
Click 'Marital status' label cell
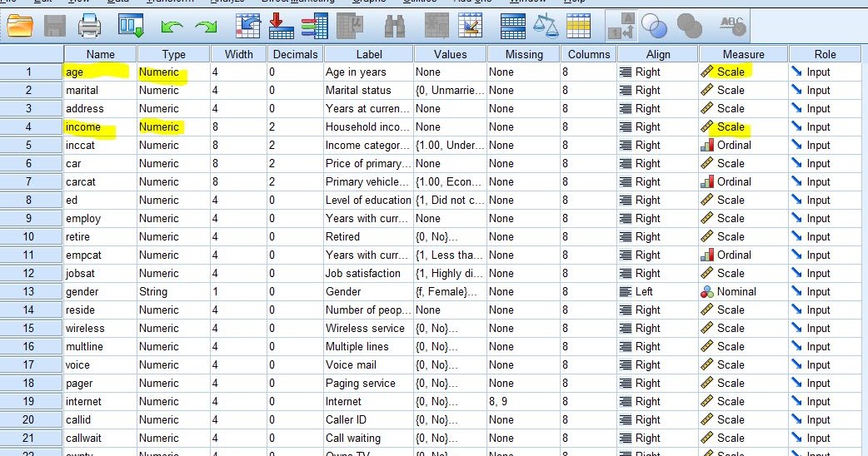[x=369, y=90]
